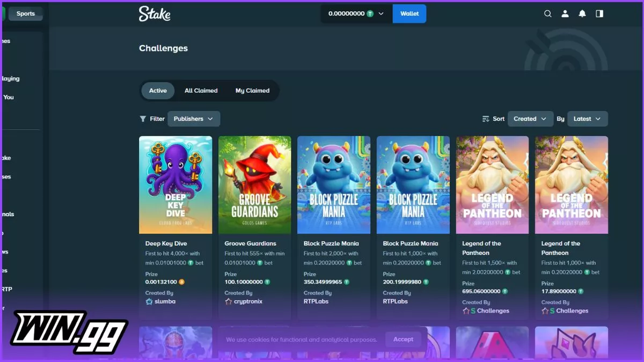
Task: Toggle the side panel icon in header
Action: tap(599, 14)
